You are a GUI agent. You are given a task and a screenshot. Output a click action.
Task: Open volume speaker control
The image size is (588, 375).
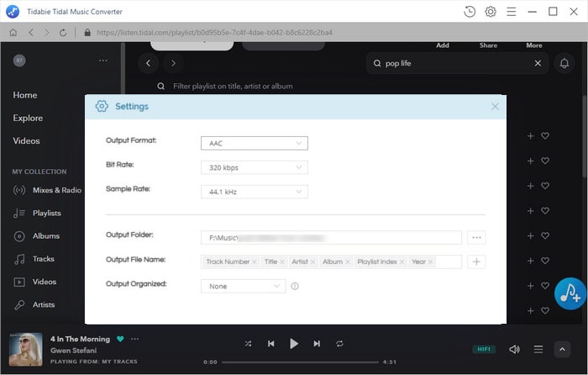pos(514,350)
